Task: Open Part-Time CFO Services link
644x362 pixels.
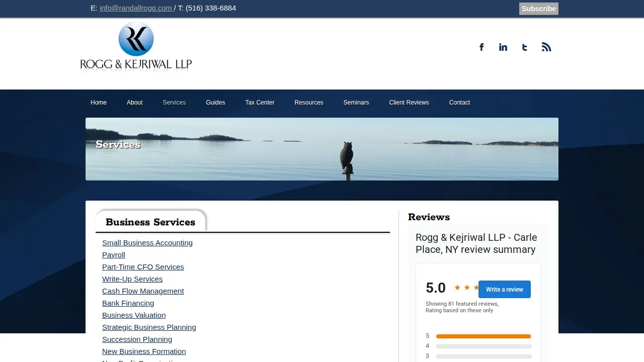Action: click(x=143, y=267)
